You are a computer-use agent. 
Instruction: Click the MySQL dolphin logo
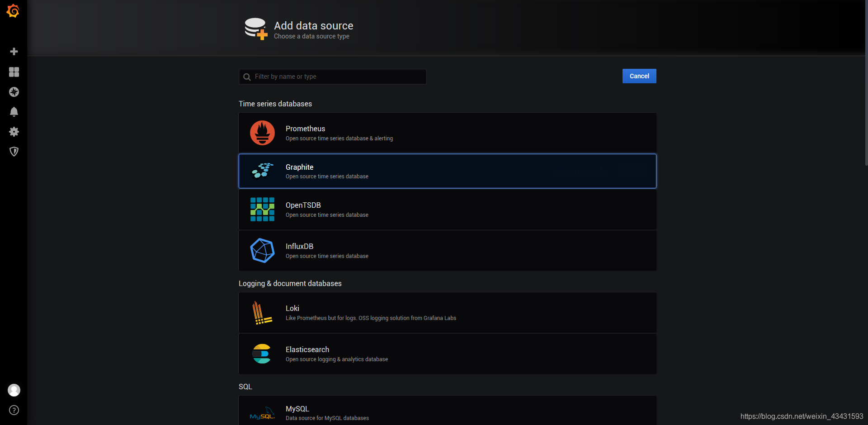pyautogui.click(x=262, y=413)
